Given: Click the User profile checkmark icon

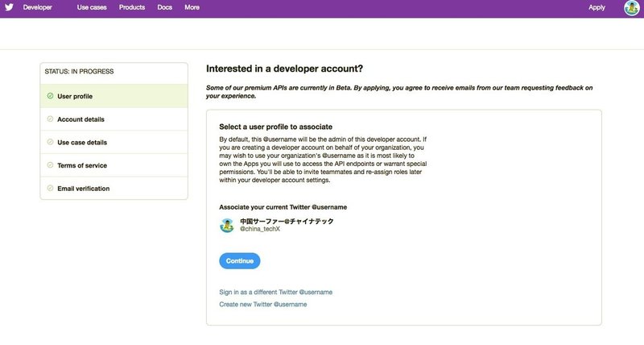Looking at the screenshot, I should 50,96.
